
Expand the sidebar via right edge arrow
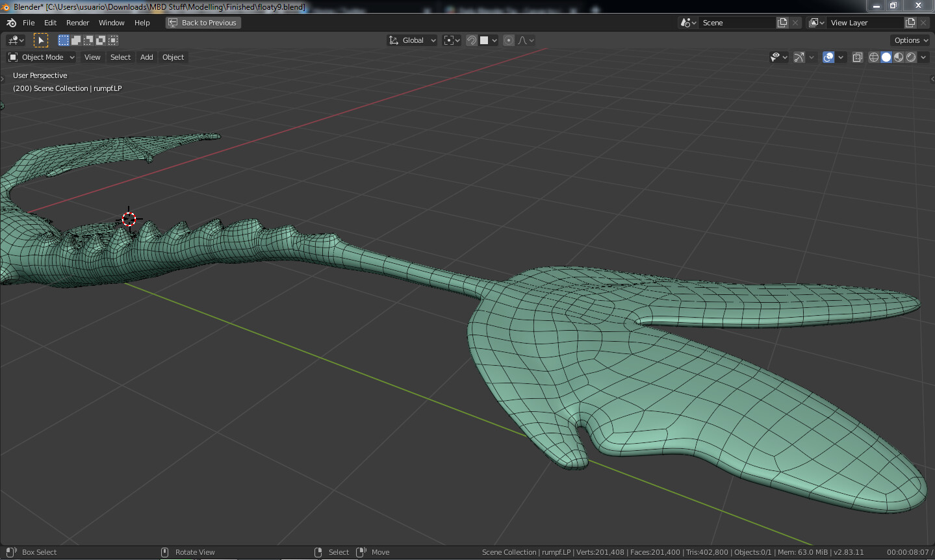tap(932, 79)
